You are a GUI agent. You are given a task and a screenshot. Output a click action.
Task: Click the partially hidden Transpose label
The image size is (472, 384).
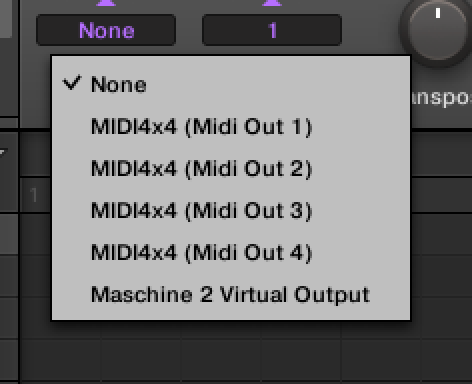(442, 98)
